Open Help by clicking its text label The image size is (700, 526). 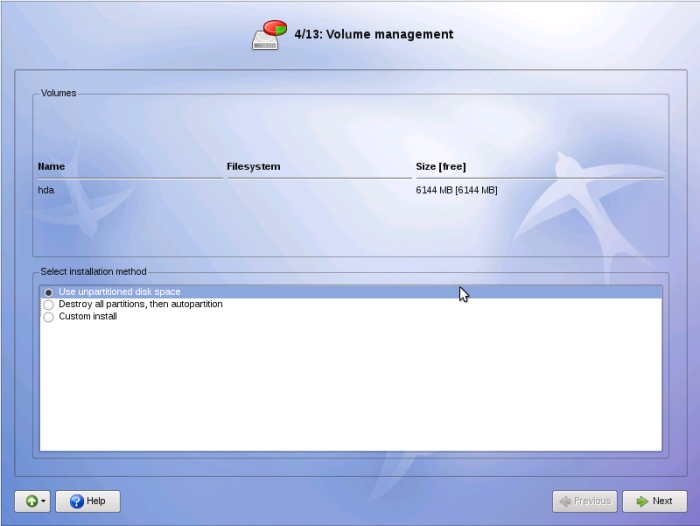click(96, 501)
